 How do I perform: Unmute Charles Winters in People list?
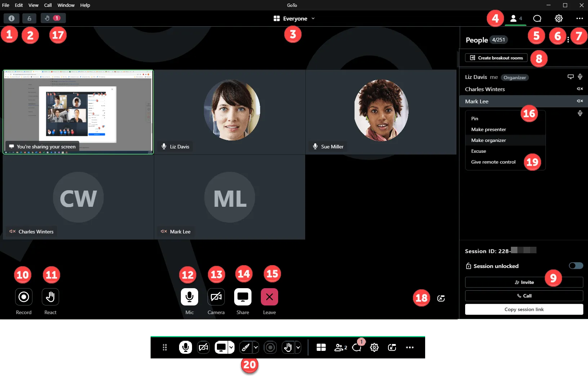point(580,89)
